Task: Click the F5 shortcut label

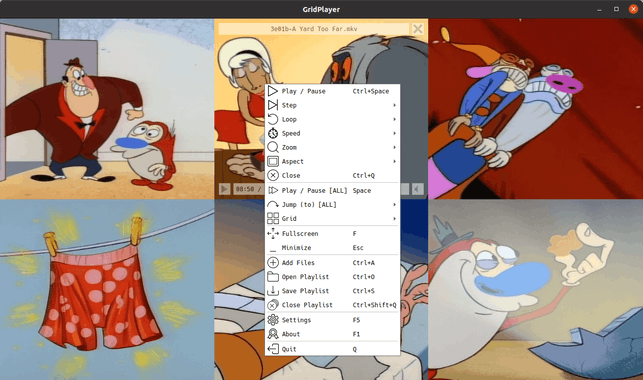Action: (x=356, y=320)
